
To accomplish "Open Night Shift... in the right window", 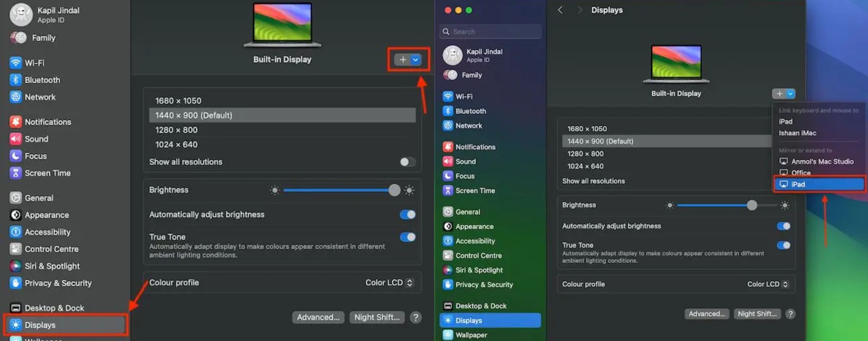I will (757, 314).
